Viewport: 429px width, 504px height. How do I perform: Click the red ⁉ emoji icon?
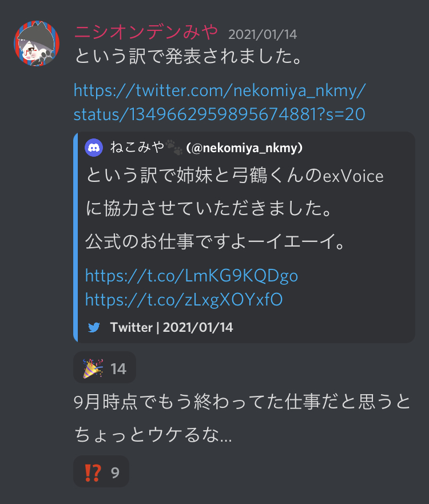coord(93,473)
